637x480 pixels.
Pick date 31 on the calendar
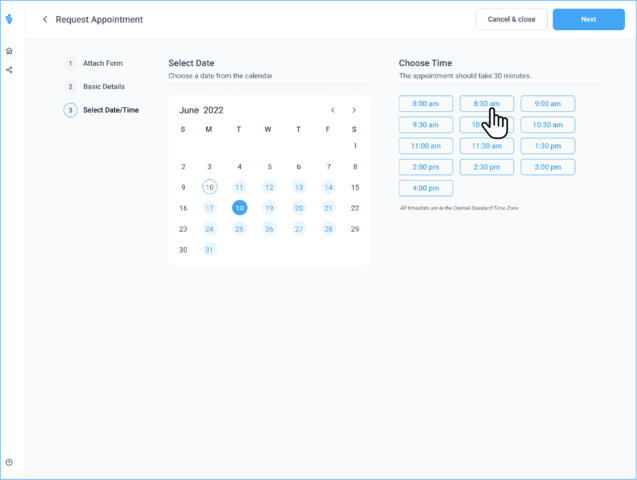[209, 250]
